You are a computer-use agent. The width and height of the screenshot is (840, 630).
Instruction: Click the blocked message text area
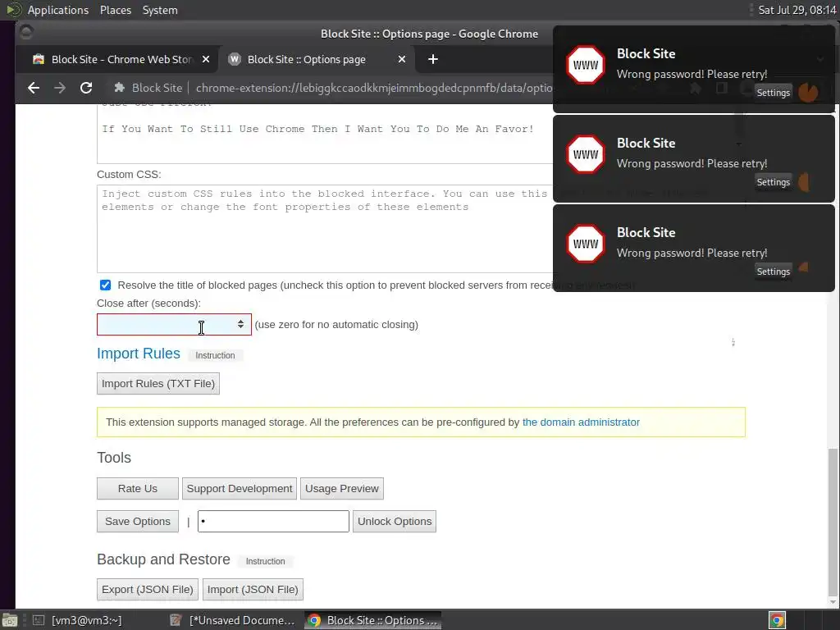click(x=325, y=134)
